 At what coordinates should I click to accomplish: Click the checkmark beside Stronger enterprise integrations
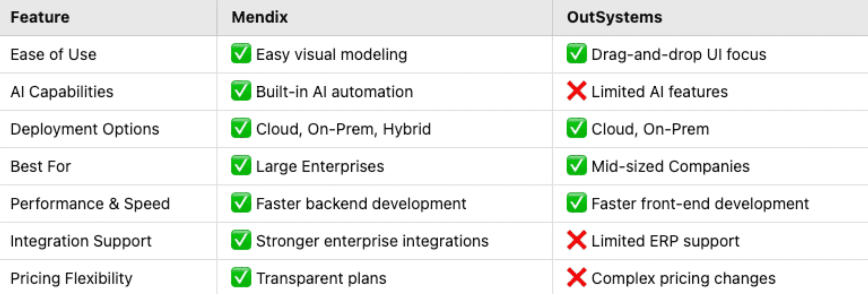(241, 240)
